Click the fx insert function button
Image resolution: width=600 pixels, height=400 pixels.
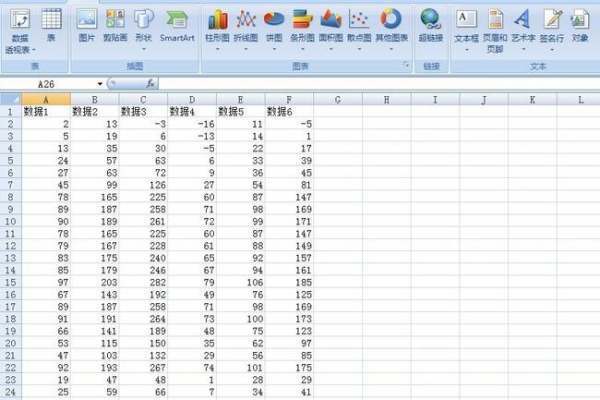click(150, 83)
